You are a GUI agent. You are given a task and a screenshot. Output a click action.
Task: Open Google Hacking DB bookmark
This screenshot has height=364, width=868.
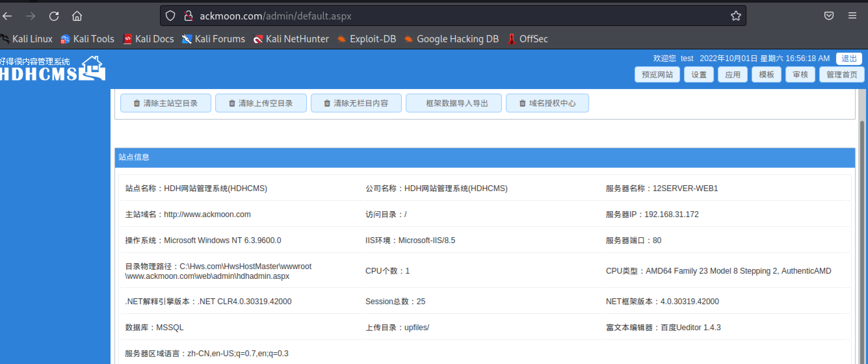[452, 39]
